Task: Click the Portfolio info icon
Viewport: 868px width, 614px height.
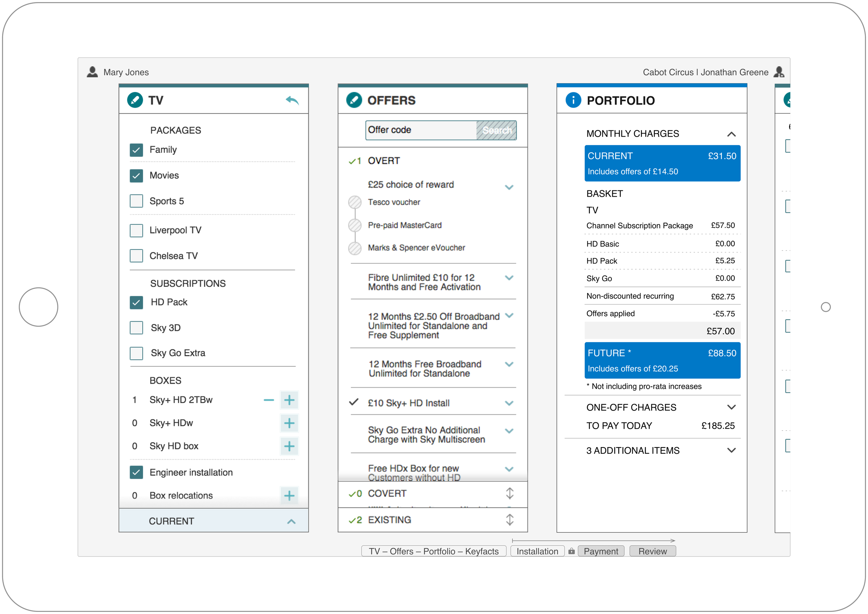Action: (573, 100)
